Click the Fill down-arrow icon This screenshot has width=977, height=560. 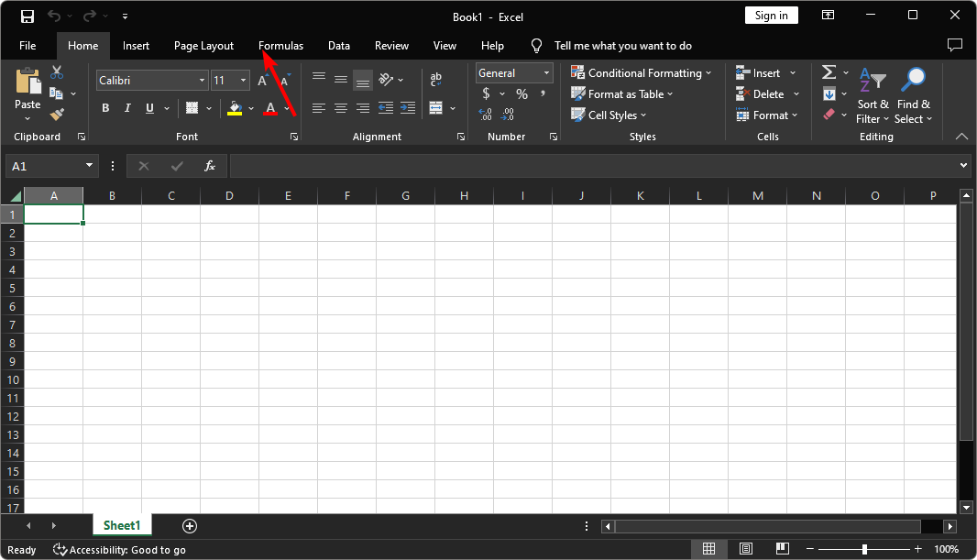pyautogui.click(x=829, y=94)
